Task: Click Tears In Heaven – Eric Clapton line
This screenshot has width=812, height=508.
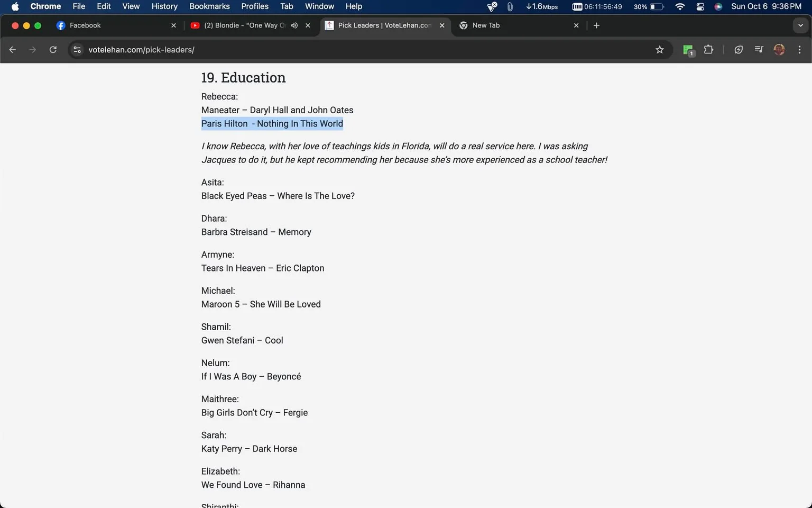Action: pyautogui.click(x=263, y=268)
